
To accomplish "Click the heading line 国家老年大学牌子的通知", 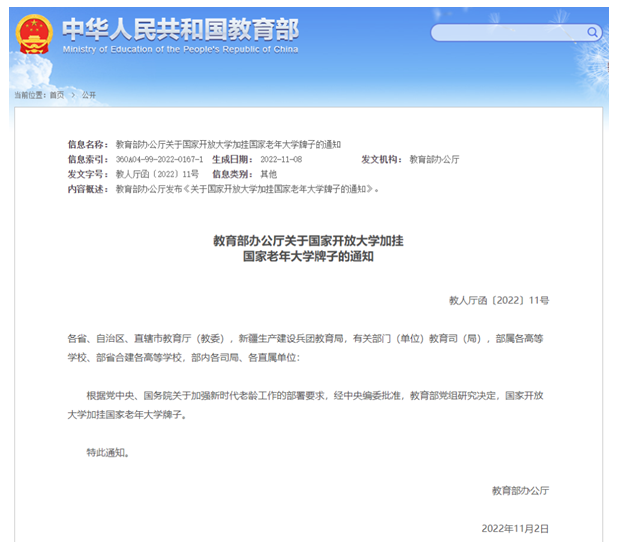I will 308,257.
